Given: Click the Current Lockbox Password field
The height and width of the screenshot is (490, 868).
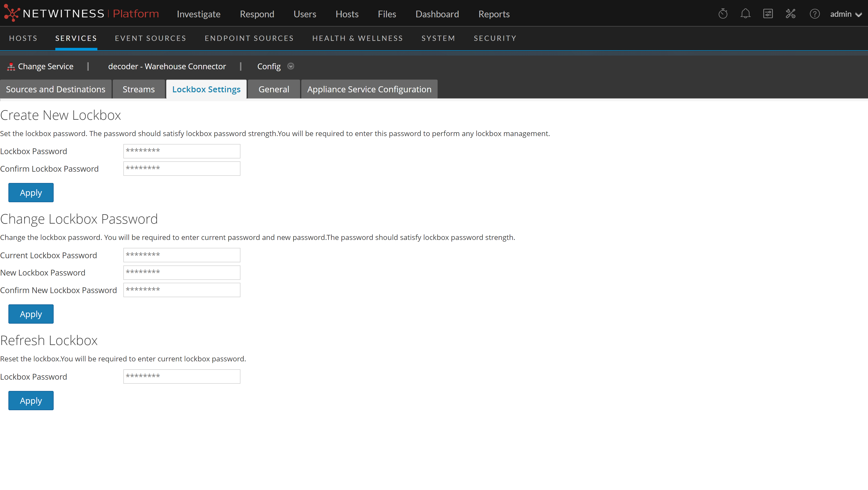Looking at the screenshot, I should point(182,255).
